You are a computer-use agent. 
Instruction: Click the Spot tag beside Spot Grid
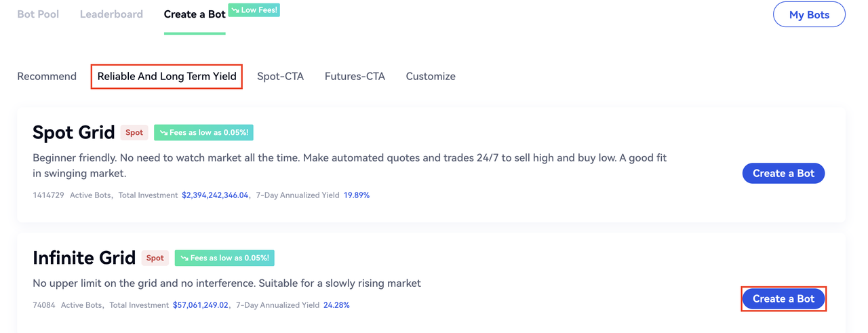tap(134, 132)
